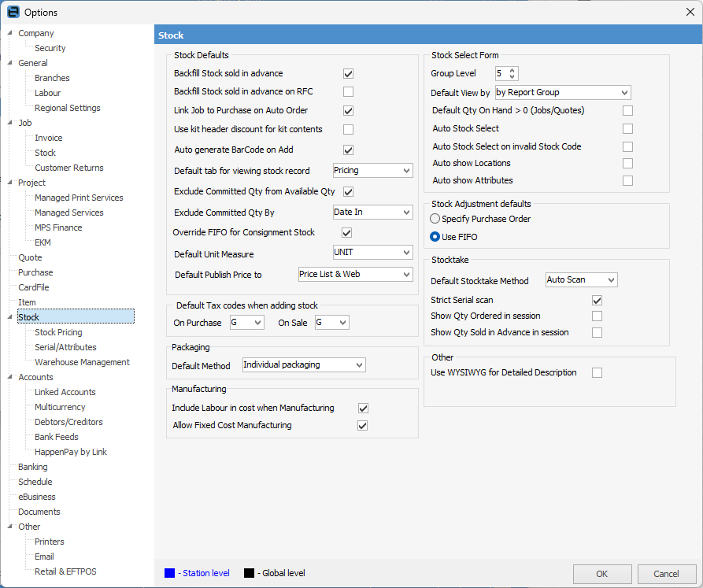Select Regional Settings under General
This screenshot has width=703, height=588.
click(x=67, y=108)
